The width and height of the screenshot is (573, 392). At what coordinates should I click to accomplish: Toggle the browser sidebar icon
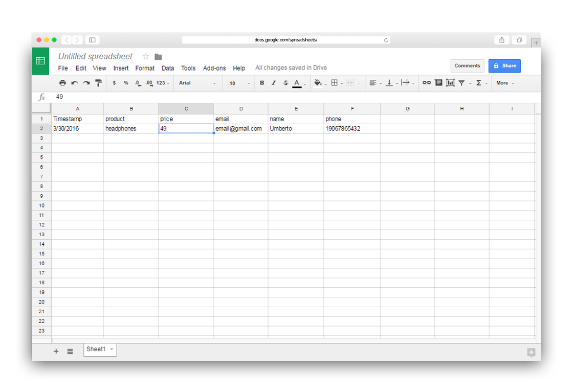[x=93, y=40]
